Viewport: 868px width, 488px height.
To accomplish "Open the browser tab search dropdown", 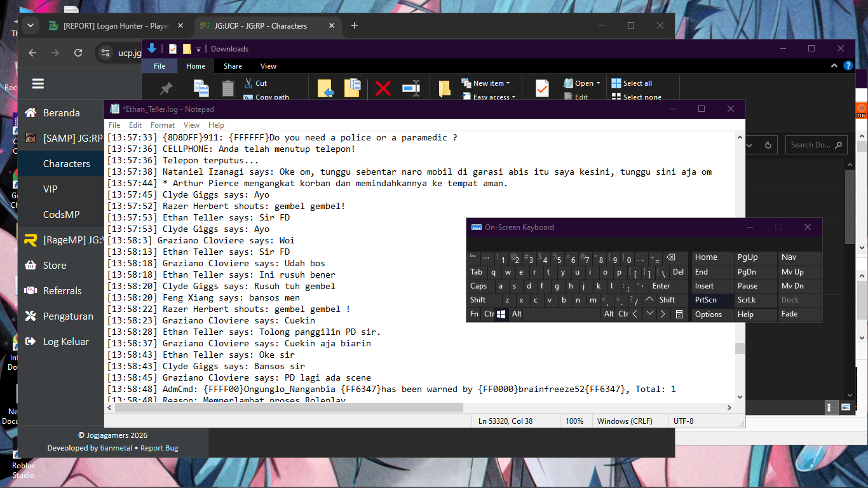I will [x=31, y=25].
